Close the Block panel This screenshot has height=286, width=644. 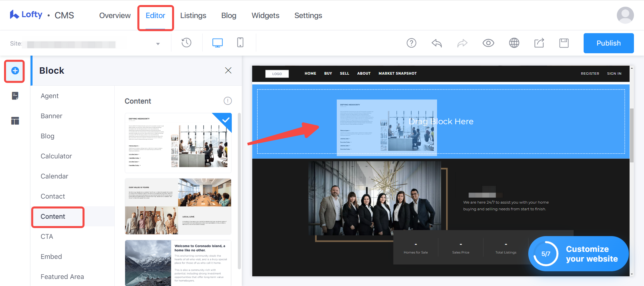click(228, 70)
